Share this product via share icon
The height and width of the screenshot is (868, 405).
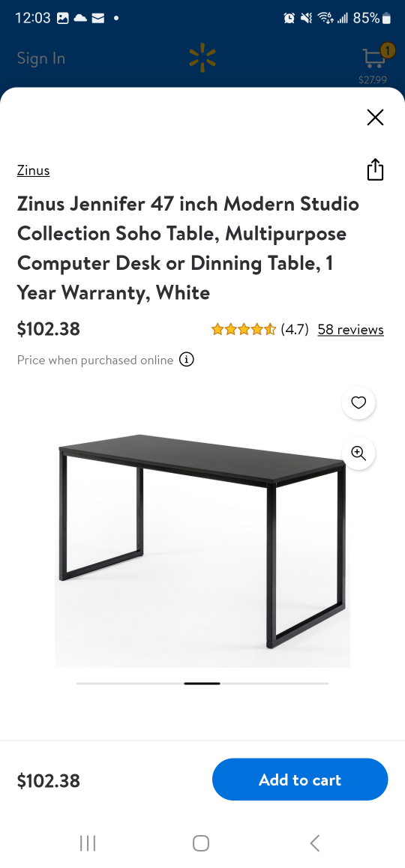[375, 169]
